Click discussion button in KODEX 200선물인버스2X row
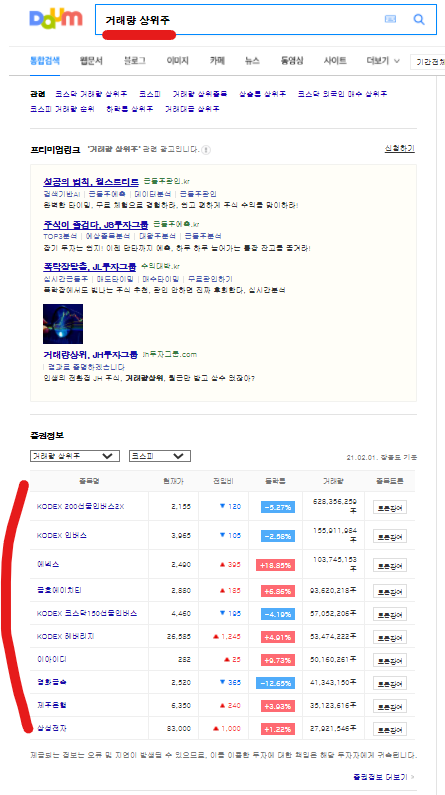Image resolution: width=445 pixels, height=795 pixels. (x=390, y=507)
